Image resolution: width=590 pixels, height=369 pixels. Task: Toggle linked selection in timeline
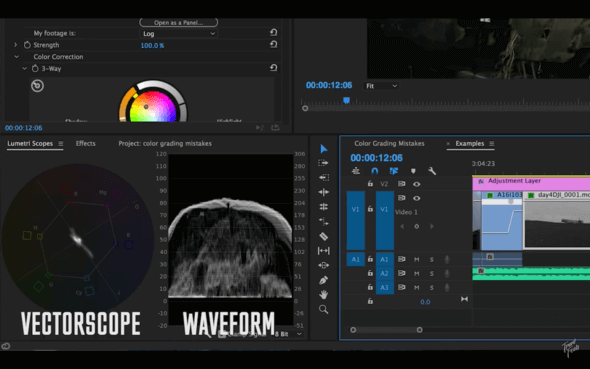pos(394,171)
